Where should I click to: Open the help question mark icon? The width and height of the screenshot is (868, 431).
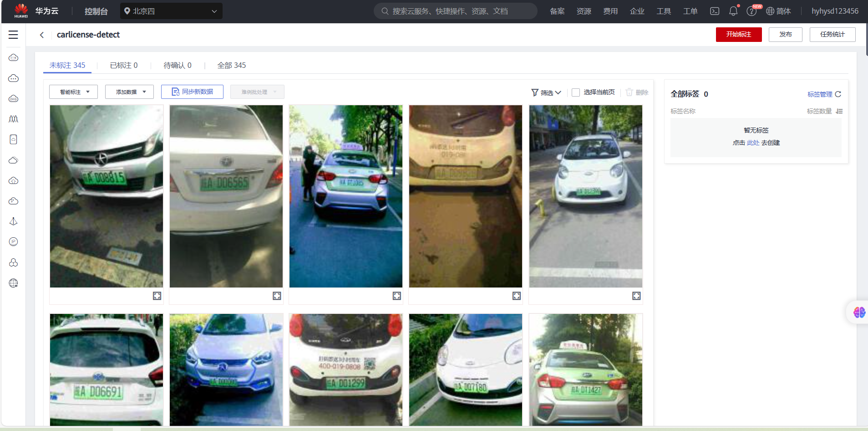click(751, 11)
